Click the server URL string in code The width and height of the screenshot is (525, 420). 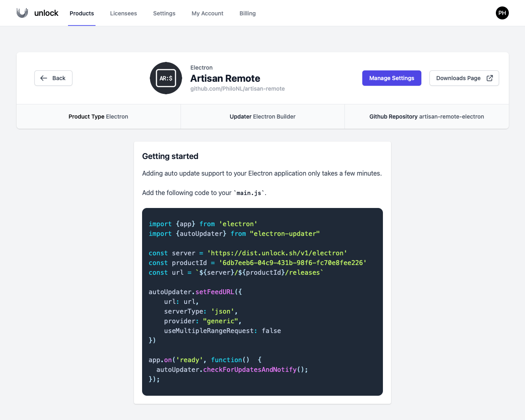277,253
